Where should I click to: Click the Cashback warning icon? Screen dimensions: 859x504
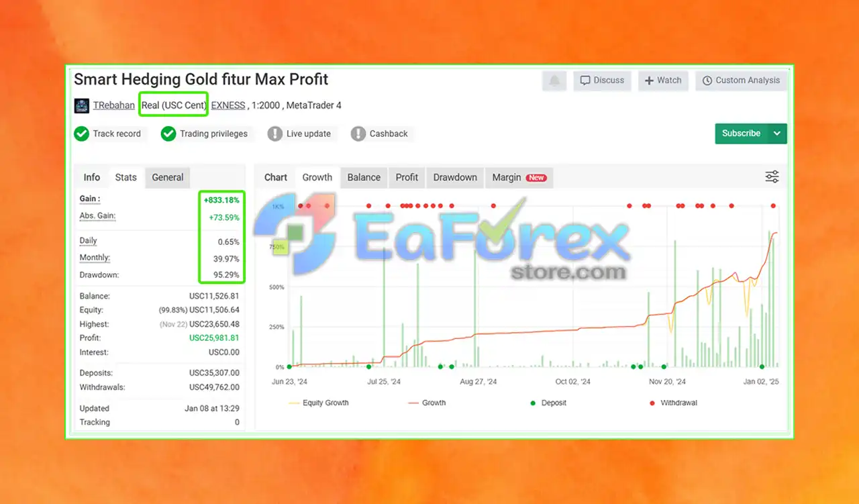tap(358, 134)
